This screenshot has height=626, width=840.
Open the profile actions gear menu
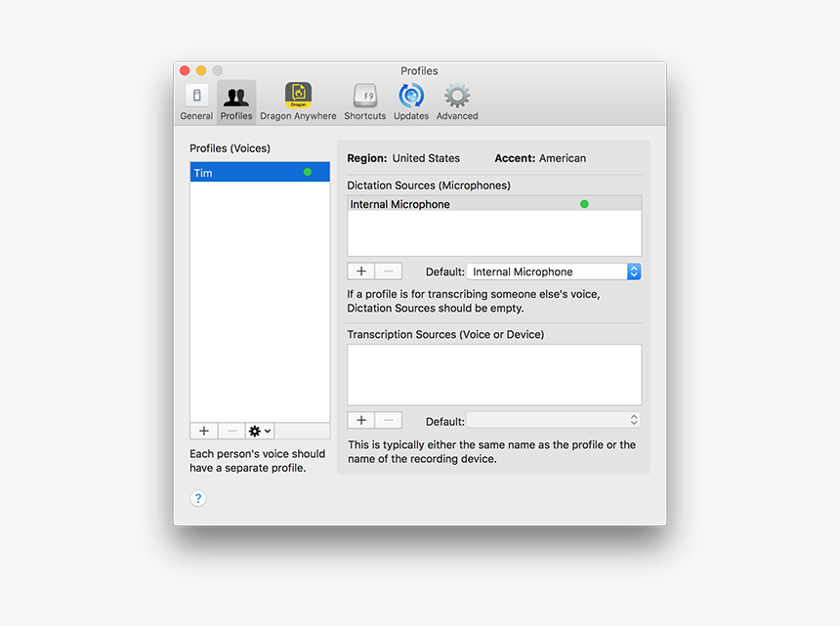[x=257, y=430]
